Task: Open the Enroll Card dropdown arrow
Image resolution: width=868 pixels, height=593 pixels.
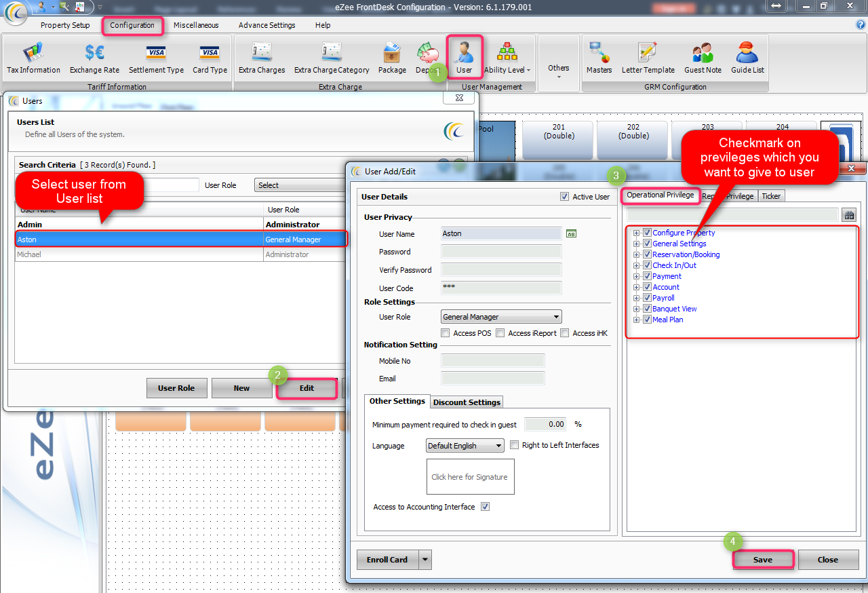Action: [x=425, y=560]
